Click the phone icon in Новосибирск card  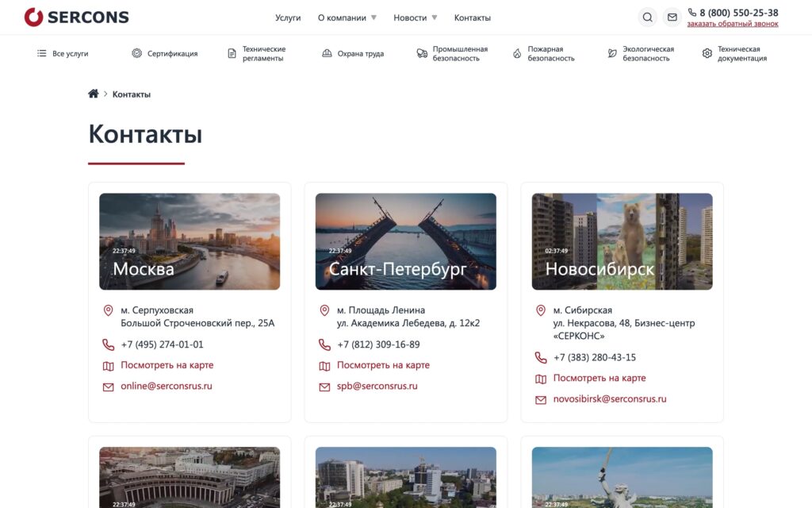541,358
